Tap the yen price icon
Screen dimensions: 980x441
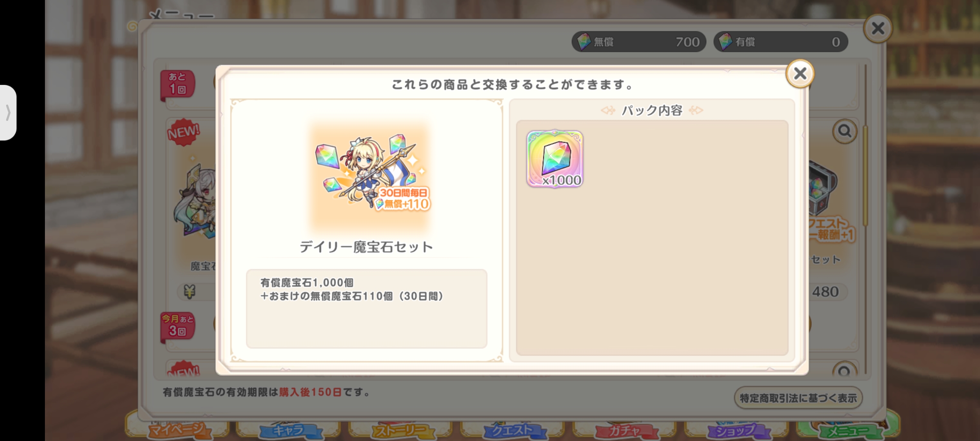[x=189, y=292]
